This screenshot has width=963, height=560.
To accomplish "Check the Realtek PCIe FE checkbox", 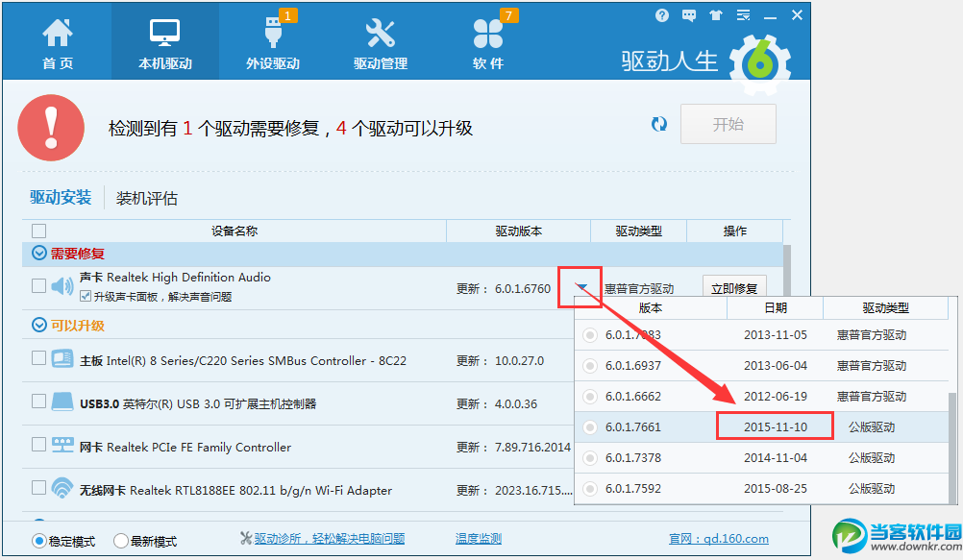I will tap(38, 445).
